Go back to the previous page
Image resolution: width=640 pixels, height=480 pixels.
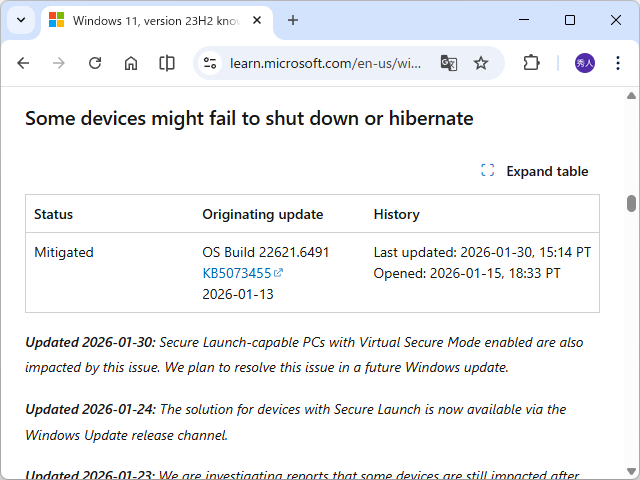coord(23,63)
